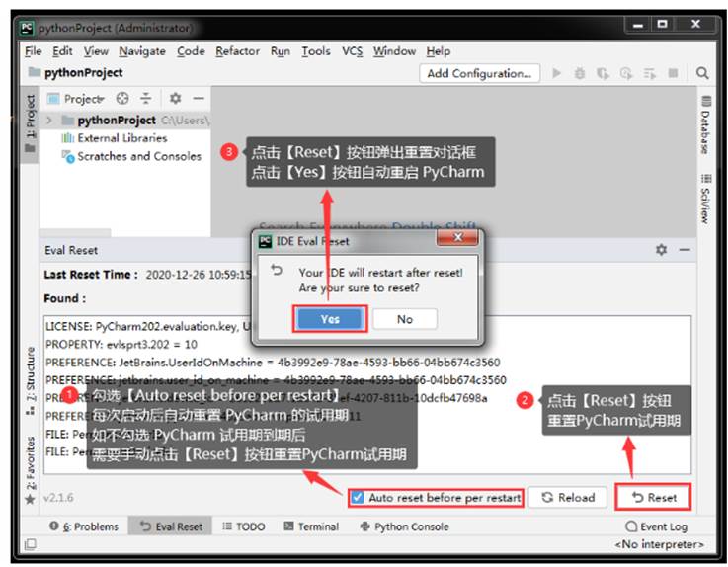Viewport: 728px width, 567px height.
Task: Click the Concurrency diagram toolbar icon
Action: tap(649, 73)
